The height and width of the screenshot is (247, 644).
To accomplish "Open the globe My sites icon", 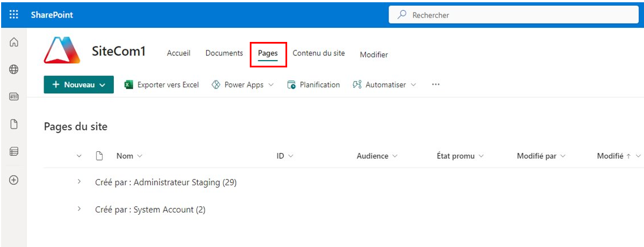I will pos(14,70).
